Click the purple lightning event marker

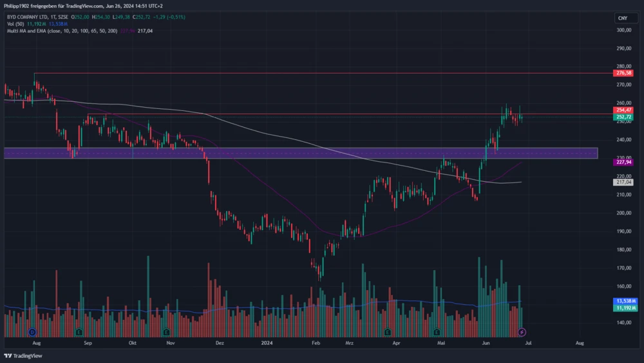click(522, 332)
